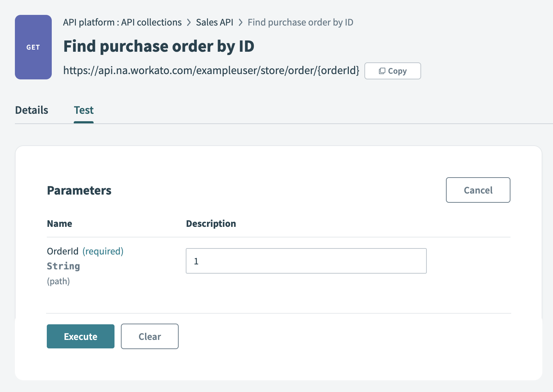Click the chevron before Find purchase order by ID
The width and height of the screenshot is (553, 392).
(241, 22)
